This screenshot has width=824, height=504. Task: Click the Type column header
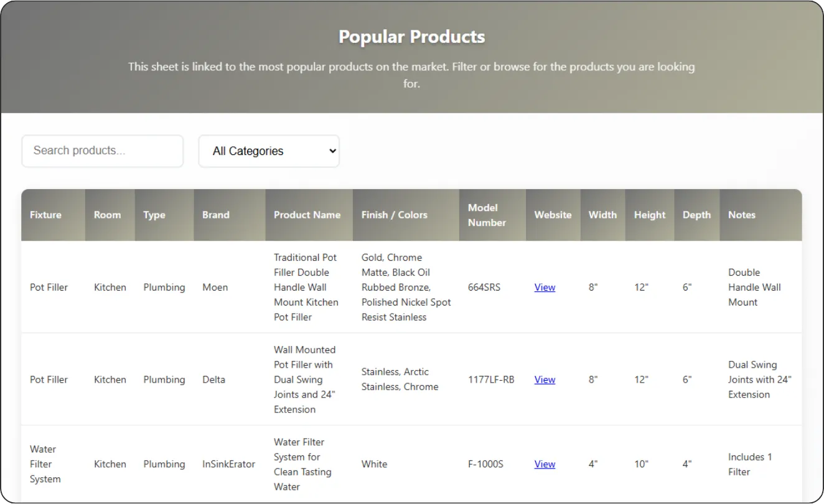pyautogui.click(x=154, y=215)
